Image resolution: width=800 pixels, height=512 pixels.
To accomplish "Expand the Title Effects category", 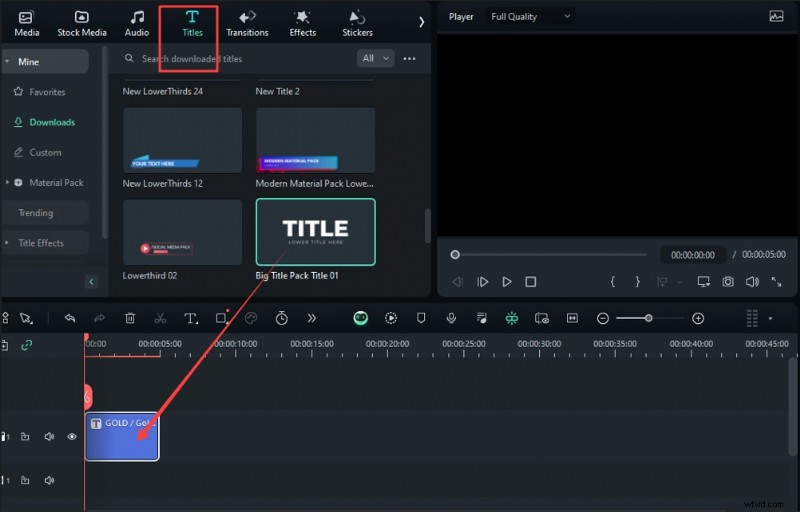I will [40, 243].
